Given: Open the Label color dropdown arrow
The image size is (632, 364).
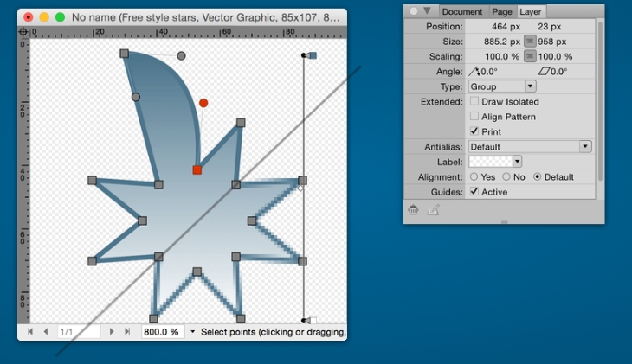Looking at the screenshot, I should [x=517, y=162].
